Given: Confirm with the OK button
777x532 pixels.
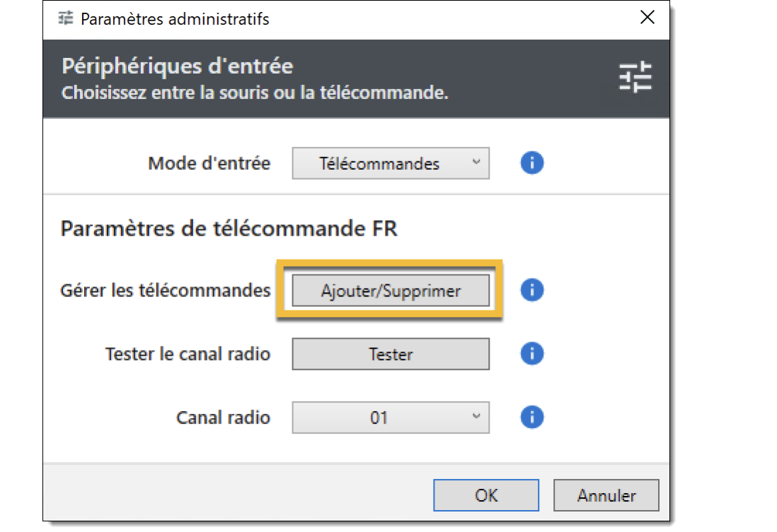Looking at the screenshot, I should click(x=486, y=495).
